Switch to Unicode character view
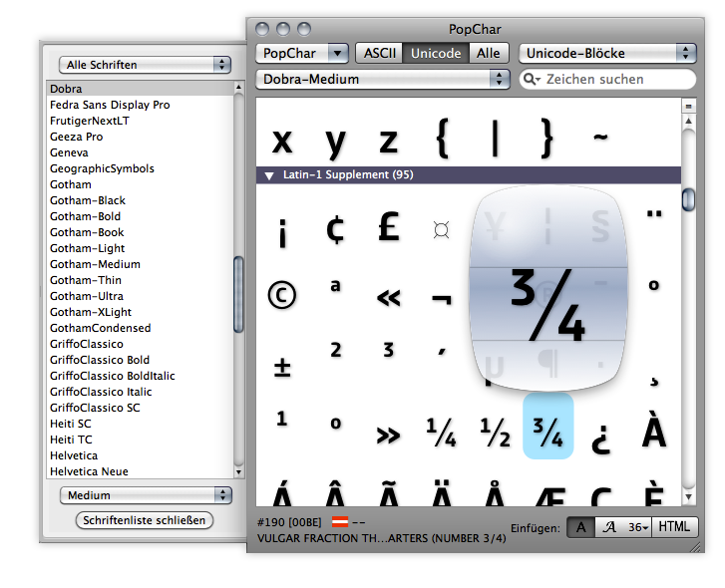Viewport: 725px width, 588px height. (436, 53)
